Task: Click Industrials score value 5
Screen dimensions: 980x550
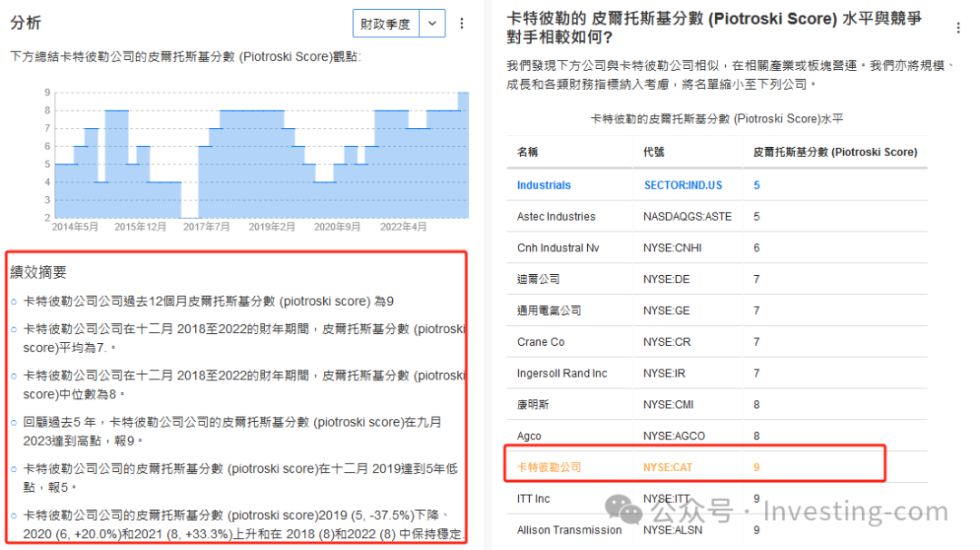Action: coord(756,185)
